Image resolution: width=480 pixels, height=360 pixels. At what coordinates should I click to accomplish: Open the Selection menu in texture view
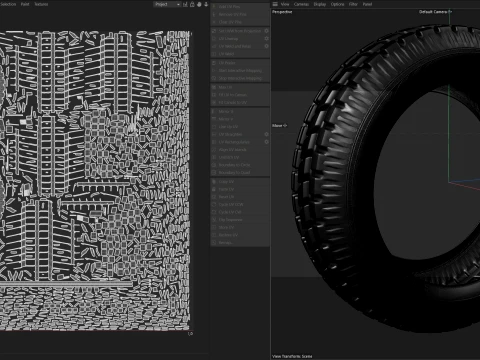8,4
